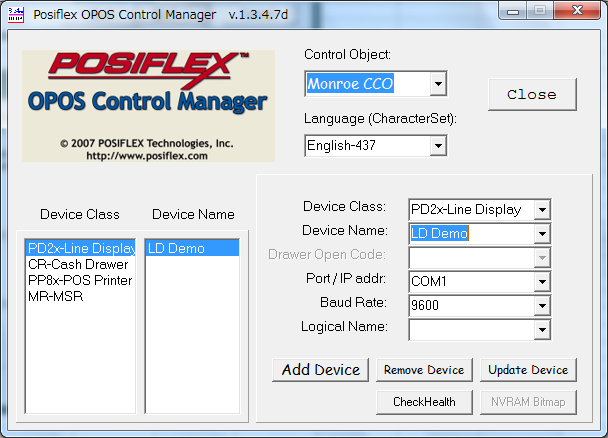Expand the Port / IP addr dropdown arrow

542,281
